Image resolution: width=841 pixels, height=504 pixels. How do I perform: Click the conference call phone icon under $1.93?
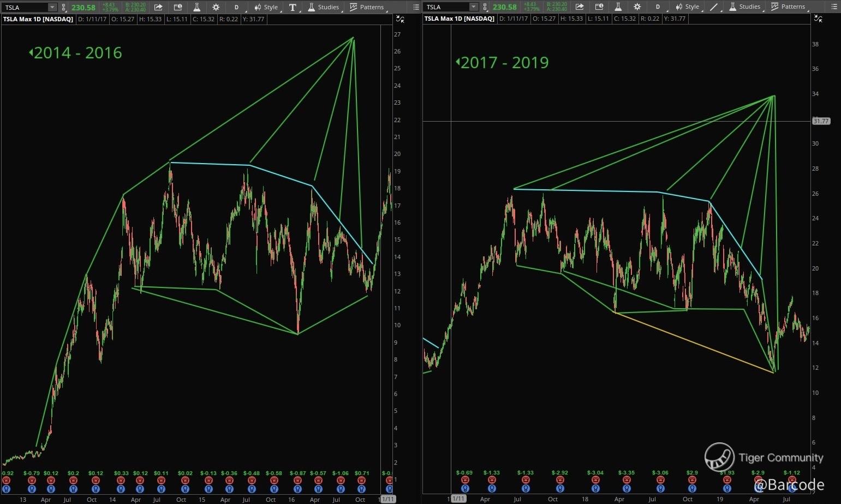727,480
